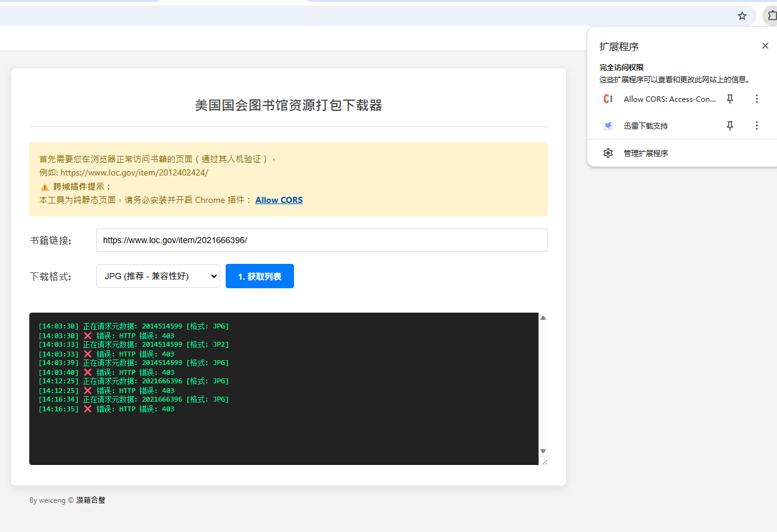Click the Allow CORS extension icon
This screenshot has width=777, height=532.
pos(608,99)
